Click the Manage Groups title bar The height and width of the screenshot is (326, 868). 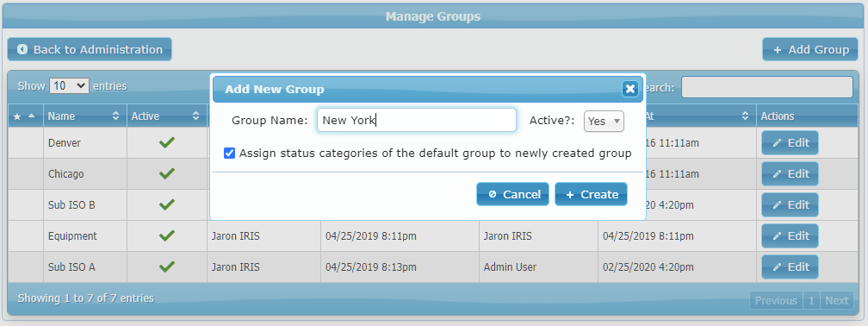coord(433,16)
